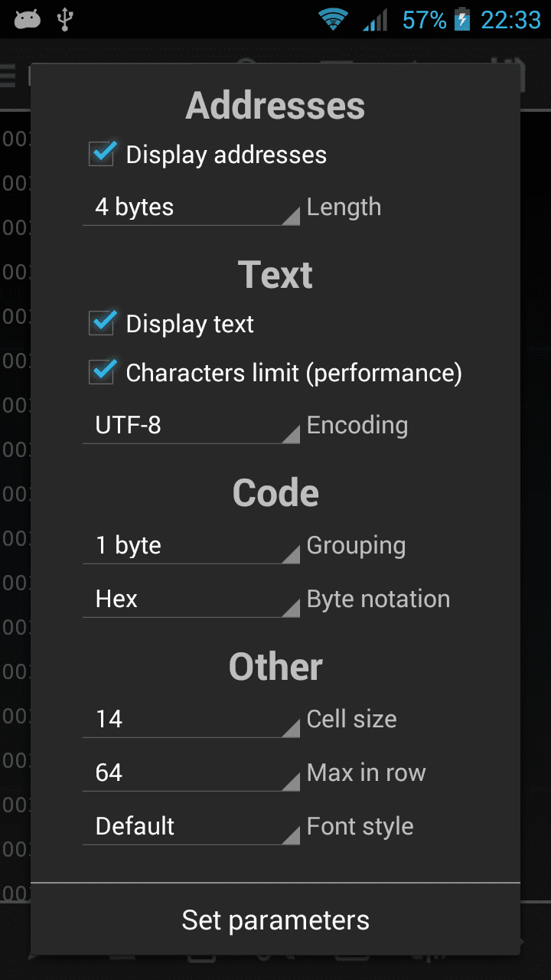Open the address Length dropdown showing 4 bytes
Image resolution: width=551 pixels, height=980 pixels.
191,207
